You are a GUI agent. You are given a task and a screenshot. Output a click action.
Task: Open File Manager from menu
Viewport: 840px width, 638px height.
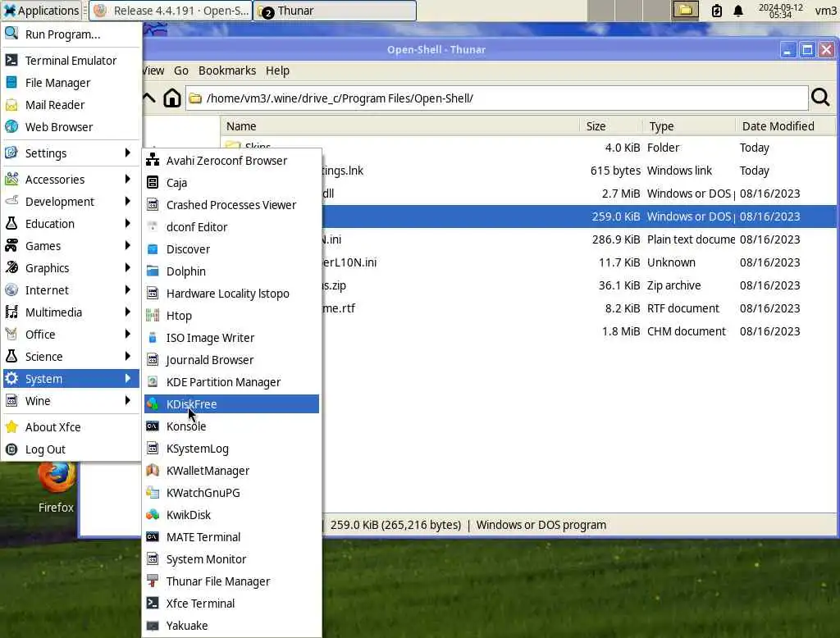coord(71,83)
